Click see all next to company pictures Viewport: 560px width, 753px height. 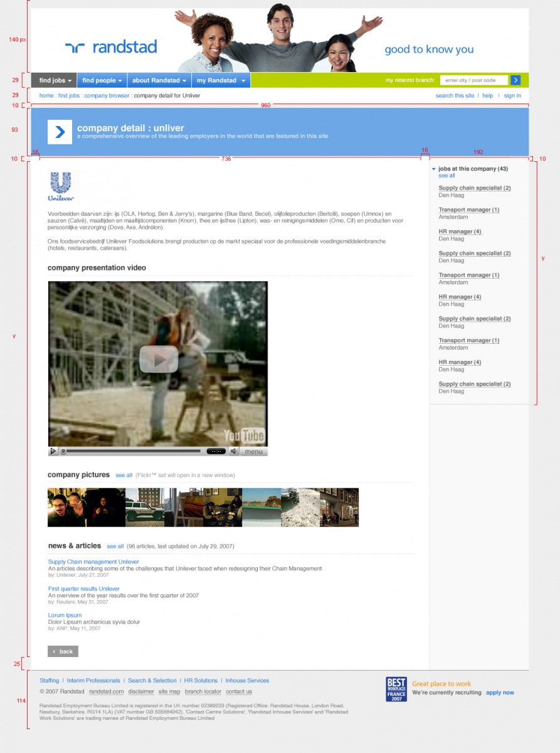pos(124,475)
